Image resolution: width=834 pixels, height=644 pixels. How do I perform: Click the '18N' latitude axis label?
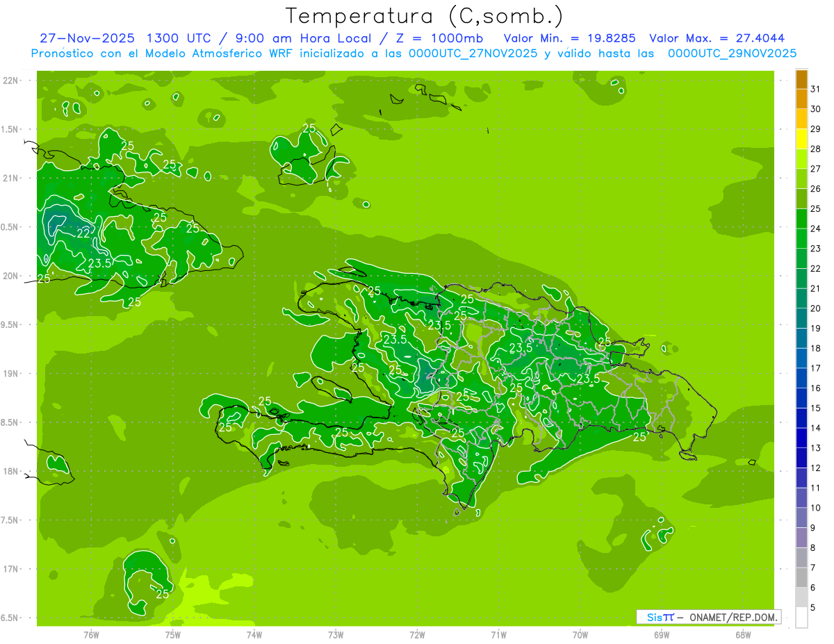[x=10, y=472]
